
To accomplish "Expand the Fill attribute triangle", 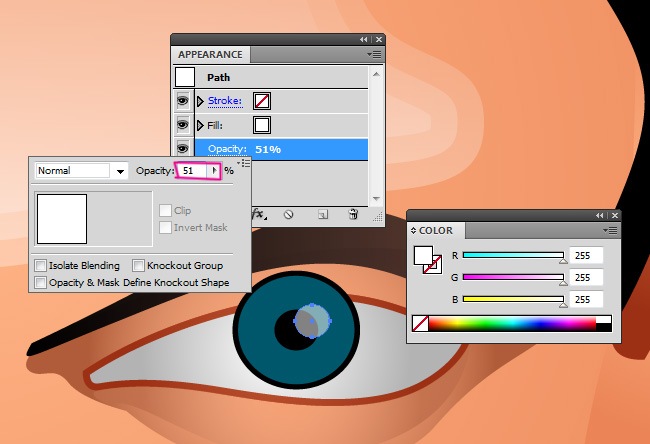I will click(200, 125).
